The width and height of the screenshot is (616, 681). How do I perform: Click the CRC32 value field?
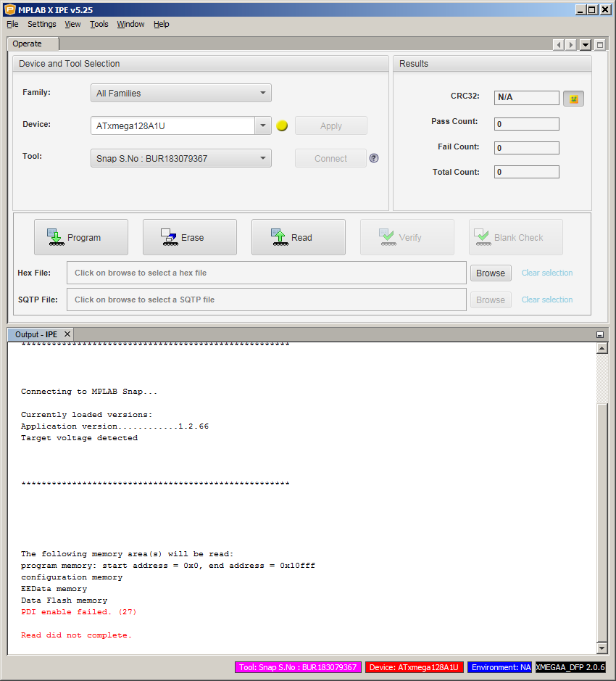[x=527, y=98]
